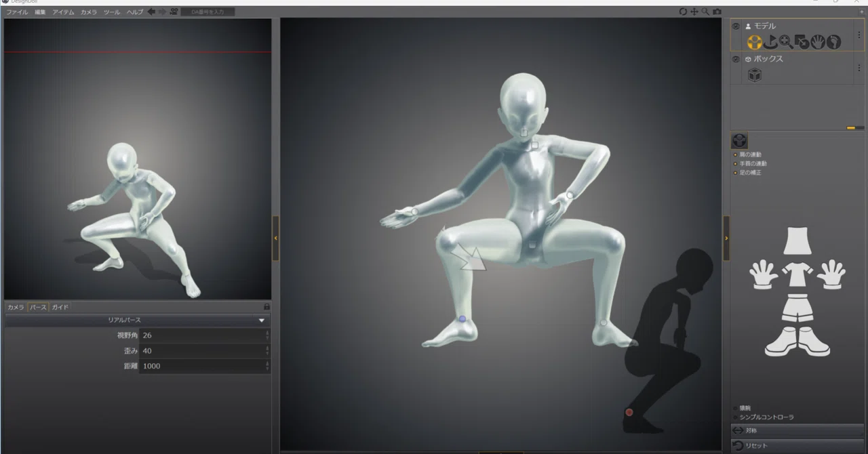Click the shorts silhouette
This screenshot has width=868, height=454.
797,308
